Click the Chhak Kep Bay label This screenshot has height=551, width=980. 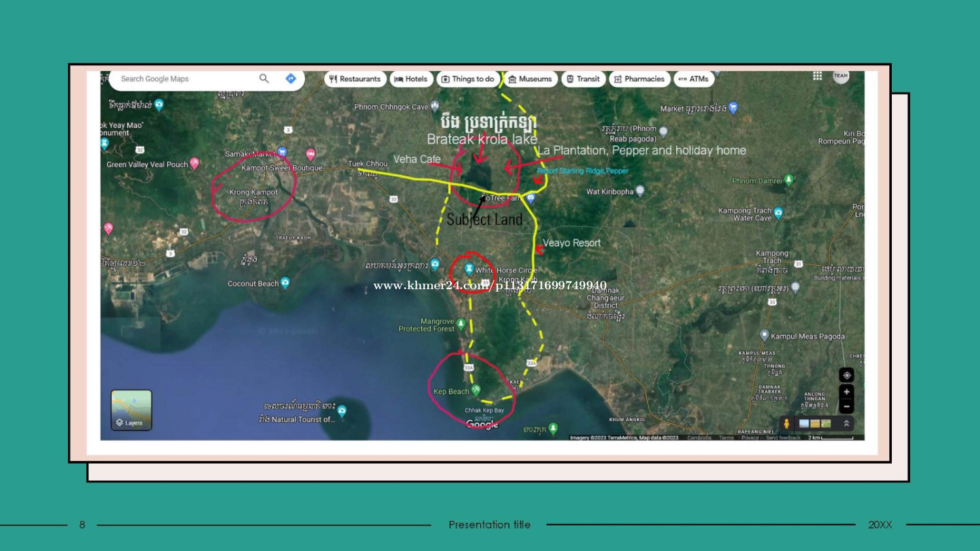(x=484, y=411)
